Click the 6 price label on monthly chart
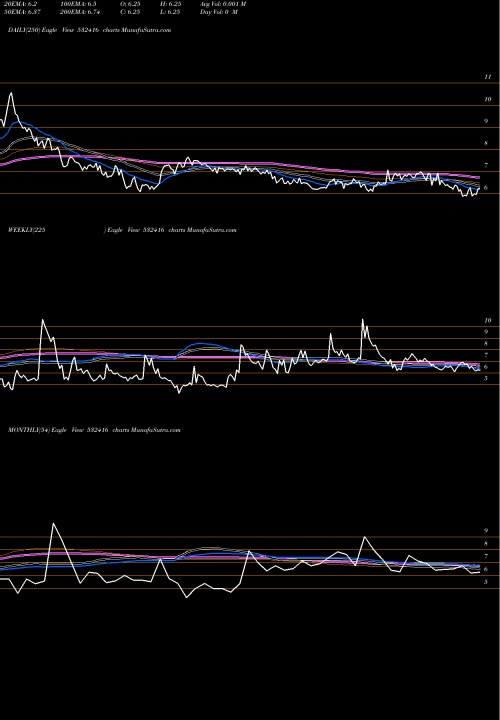The height and width of the screenshot is (720, 500). coord(486,569)
